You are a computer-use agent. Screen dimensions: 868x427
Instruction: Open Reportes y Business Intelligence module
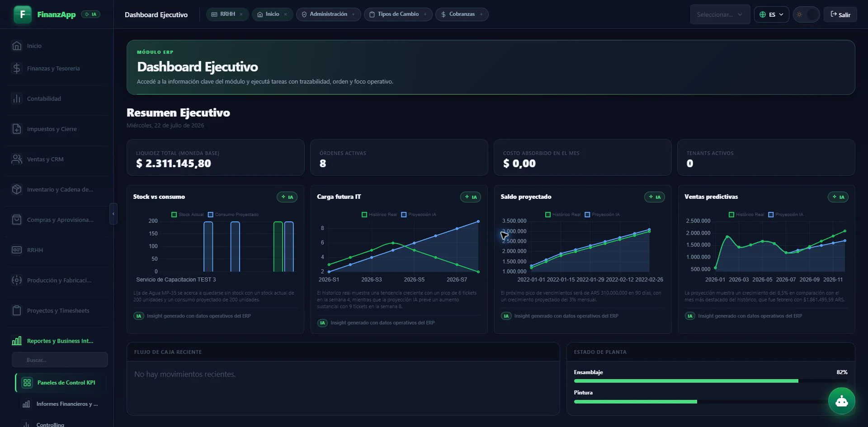coord(57,341)
